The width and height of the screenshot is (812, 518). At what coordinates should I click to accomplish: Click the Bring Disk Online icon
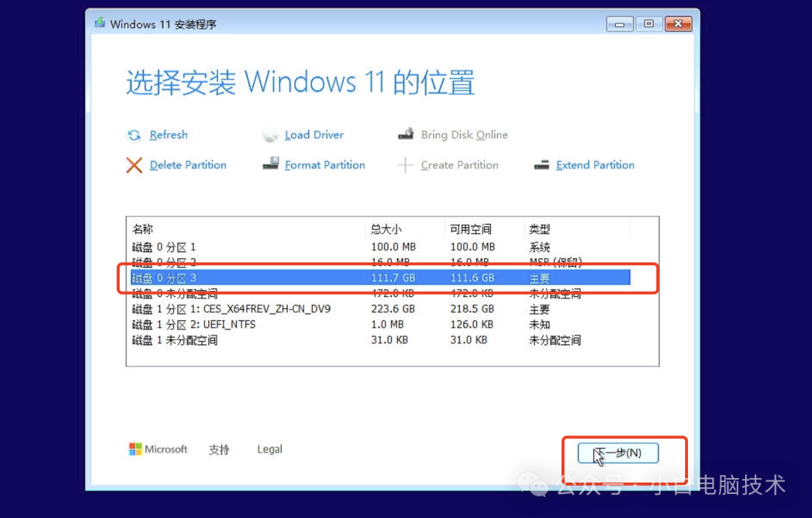pyautogui.click(x=406, y=134)
